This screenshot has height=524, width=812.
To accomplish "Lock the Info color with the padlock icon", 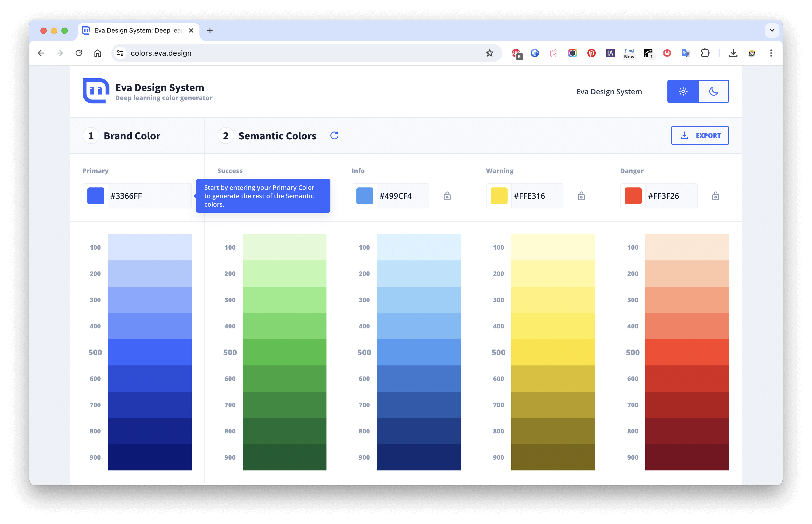I will click(447, 196).
